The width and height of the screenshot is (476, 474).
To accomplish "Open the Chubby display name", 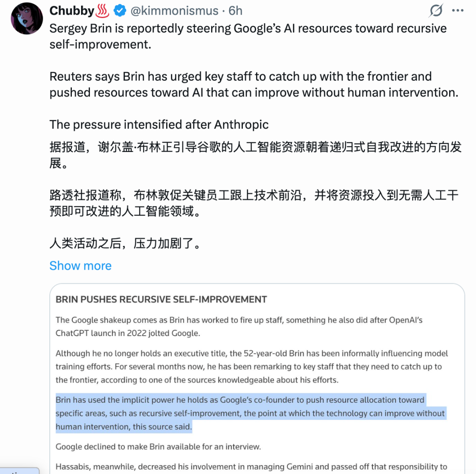I will tap(72, 11).
